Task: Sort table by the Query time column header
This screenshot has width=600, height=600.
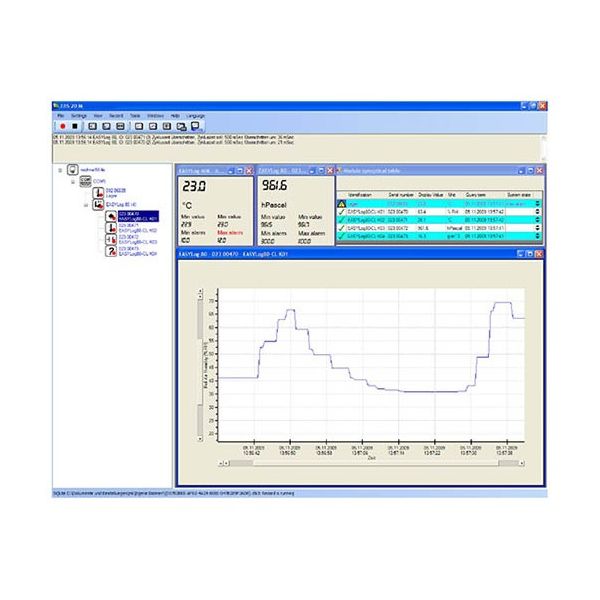Action: coord(476,195)
